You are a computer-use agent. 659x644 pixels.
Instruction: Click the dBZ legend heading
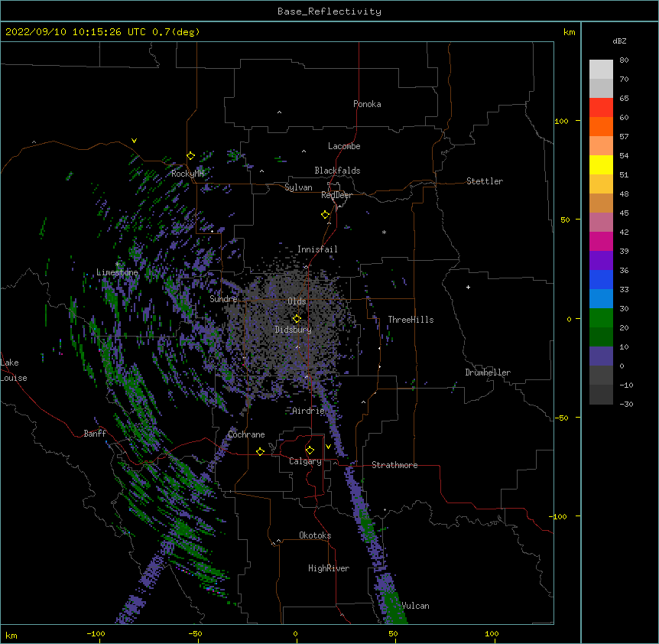619,41
